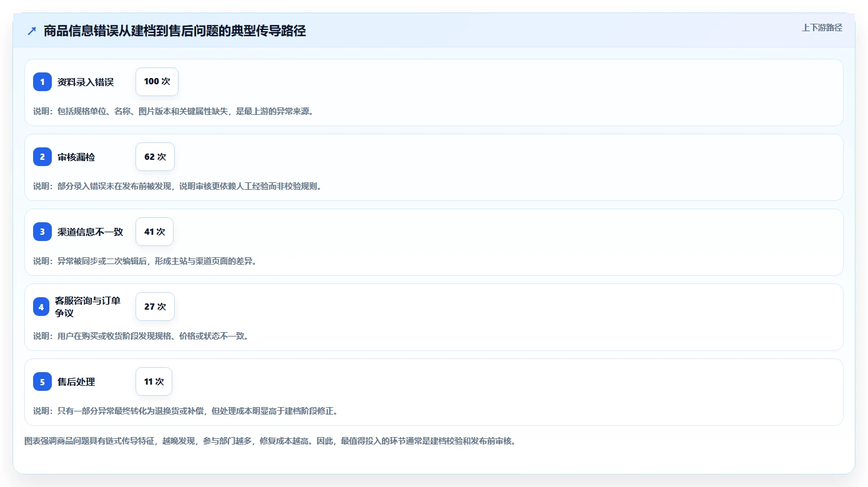The image size is (868, 487).
Task: Click the step 2 number badge
Action: pos(42,157)
